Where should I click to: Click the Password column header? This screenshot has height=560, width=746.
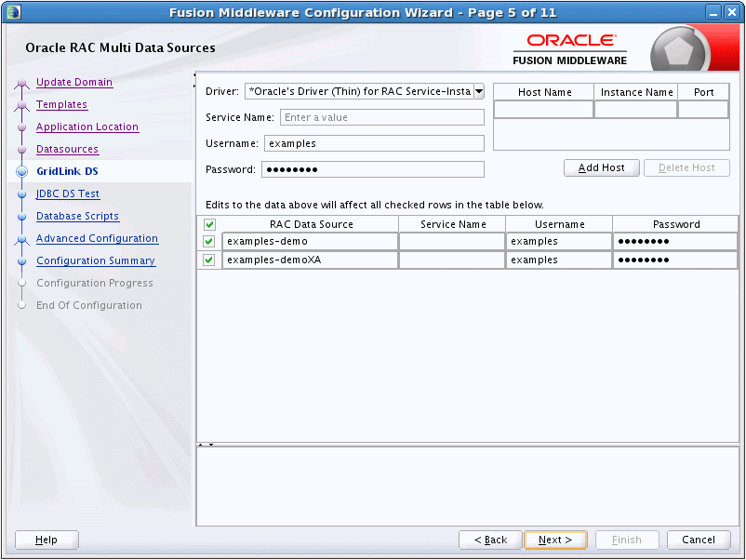click(x=676, y=224)
